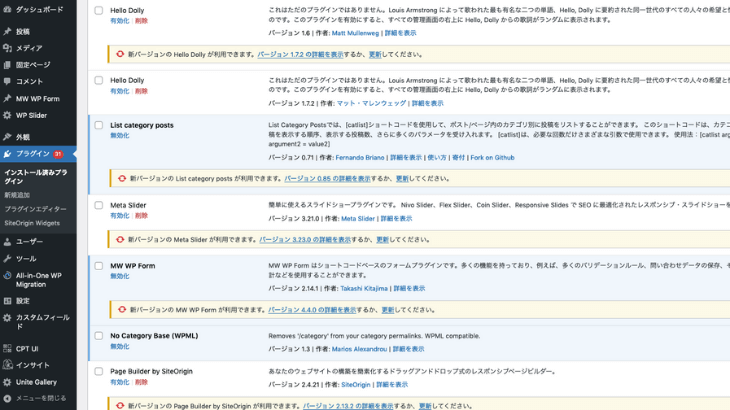This screenshot has height=410, width=730.
Task: Click the collapse arrow icon beside メニューを閉じる
Action: tap(7, 398)
